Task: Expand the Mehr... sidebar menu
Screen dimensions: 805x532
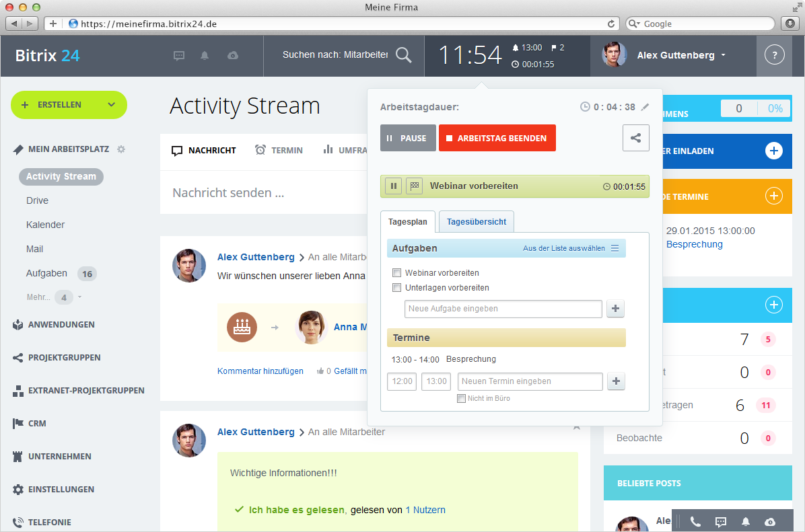Action: 54,297
